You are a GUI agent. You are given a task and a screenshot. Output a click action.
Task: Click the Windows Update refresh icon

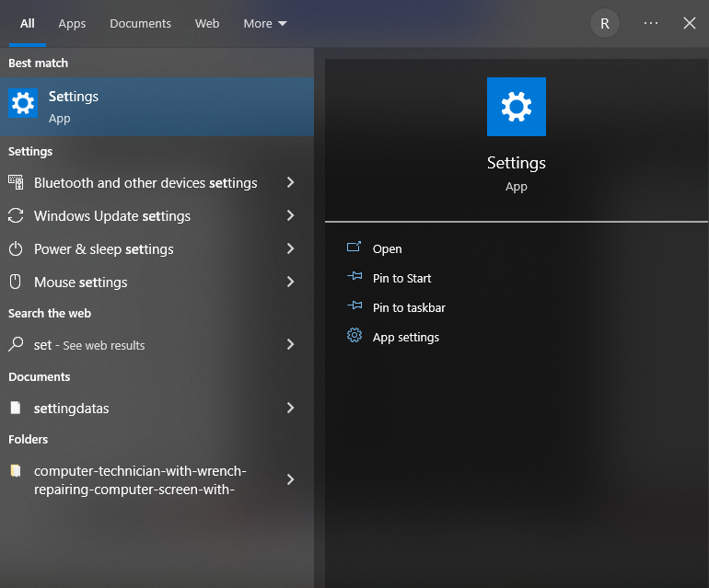pos(16,215)
